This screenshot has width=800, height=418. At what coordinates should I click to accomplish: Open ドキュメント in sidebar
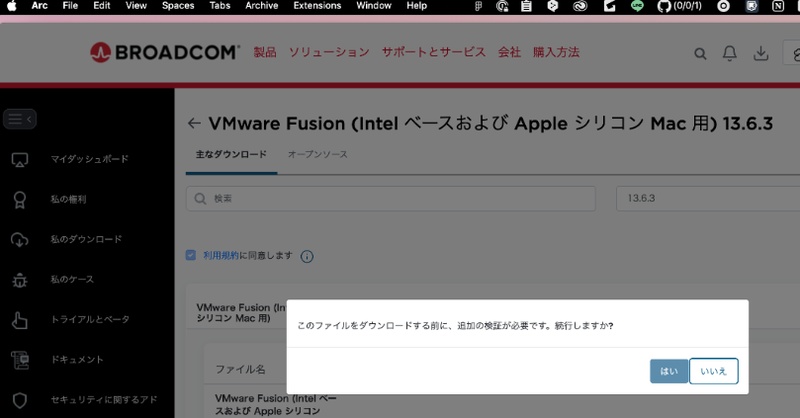(77, 360)
